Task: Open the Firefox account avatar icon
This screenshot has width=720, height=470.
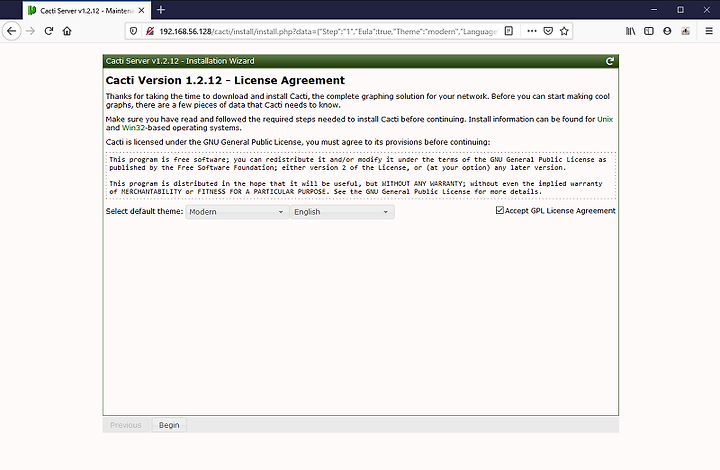Action: pyautogui.click(x=667, y=31)
